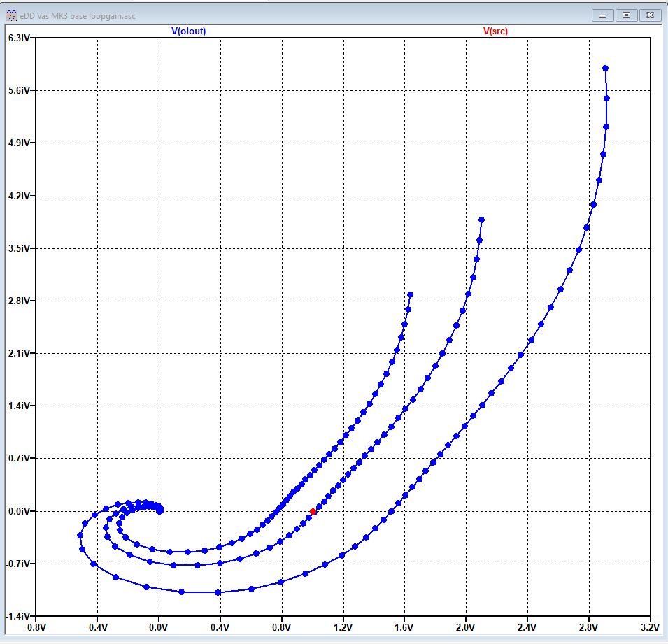
Task: Click the waveform window icon in title bar
Action: pyautogui.click(x=11, y=16)
